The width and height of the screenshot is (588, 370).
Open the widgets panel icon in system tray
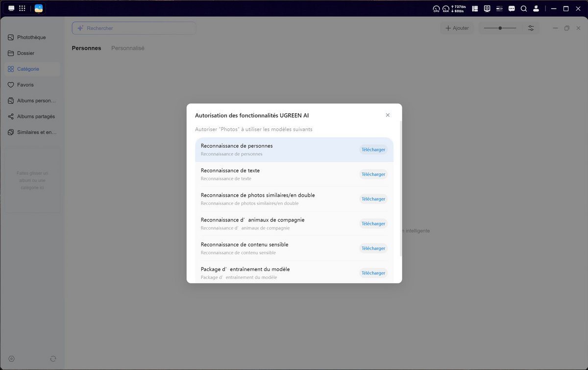pyautogui.click(x=474, y=8)
